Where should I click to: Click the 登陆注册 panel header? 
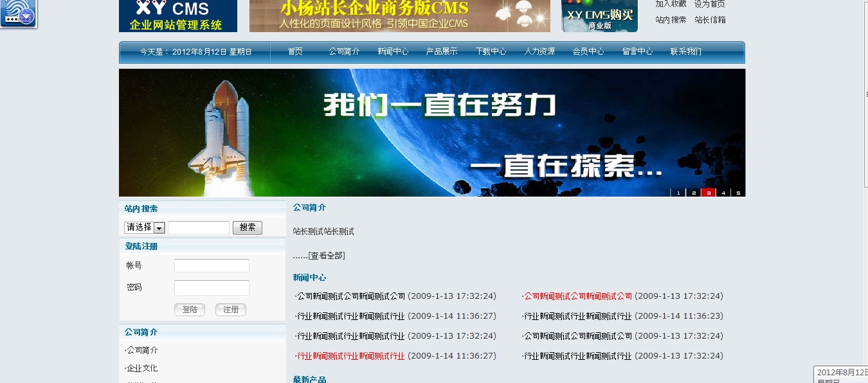coord(203,246)
